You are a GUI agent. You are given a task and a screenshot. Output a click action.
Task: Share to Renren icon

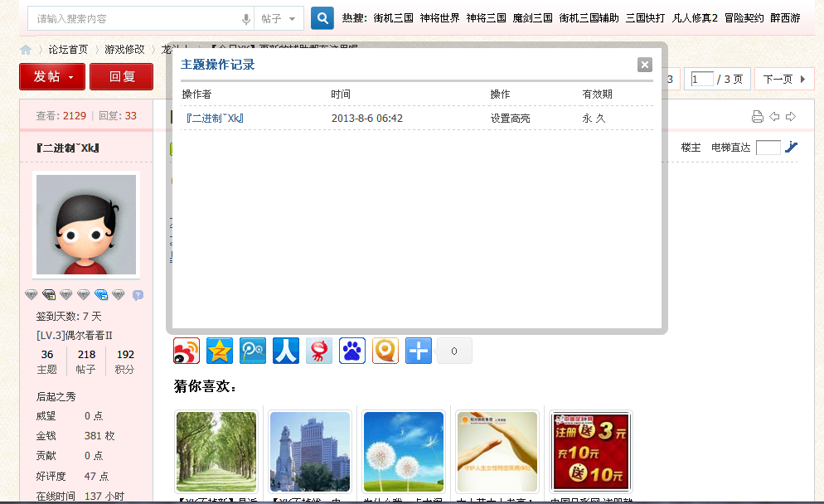(286, 351)
